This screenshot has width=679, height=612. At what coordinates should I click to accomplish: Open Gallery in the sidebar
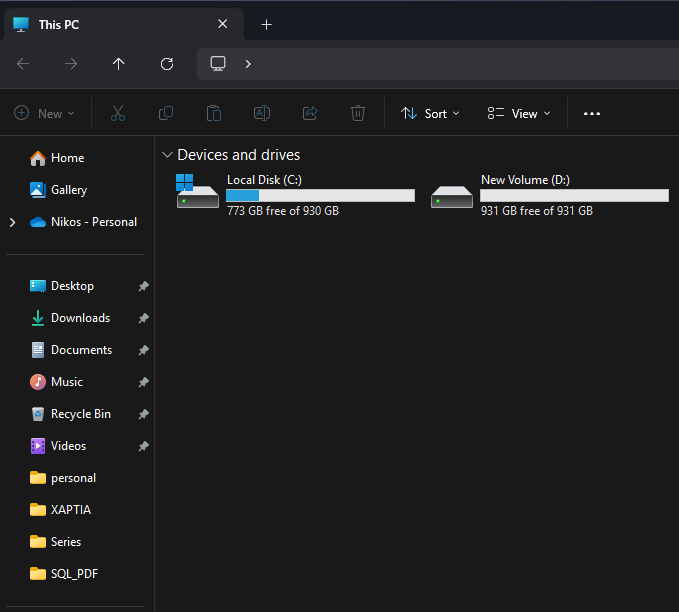click(58, 190)
